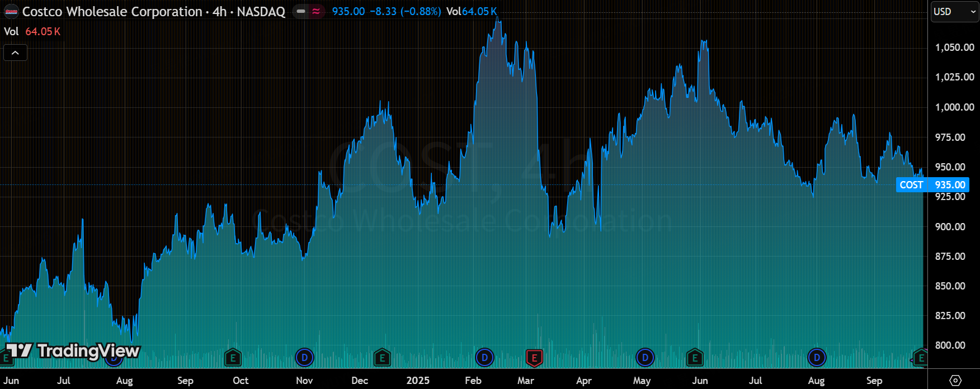This screenshot has width=980, height=389.
Task: Click the Nov time axis label
Action: pos(304,381)
